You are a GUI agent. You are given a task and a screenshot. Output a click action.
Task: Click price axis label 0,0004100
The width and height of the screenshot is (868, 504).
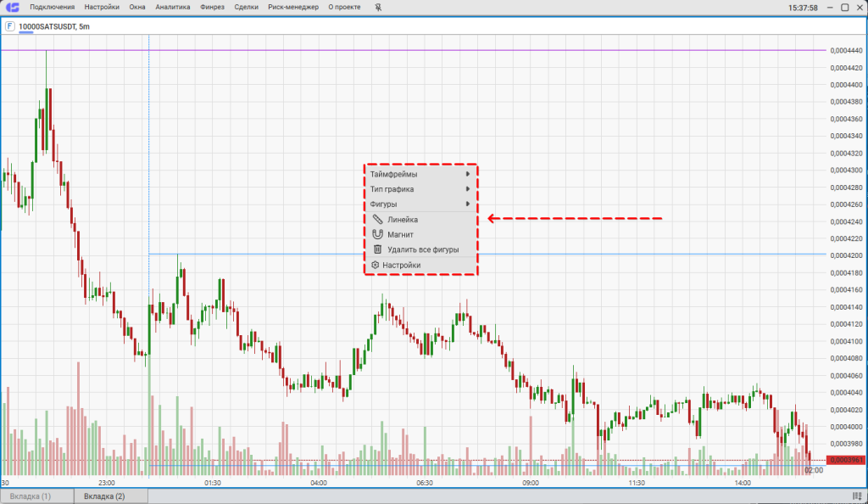tap(847, 341)
